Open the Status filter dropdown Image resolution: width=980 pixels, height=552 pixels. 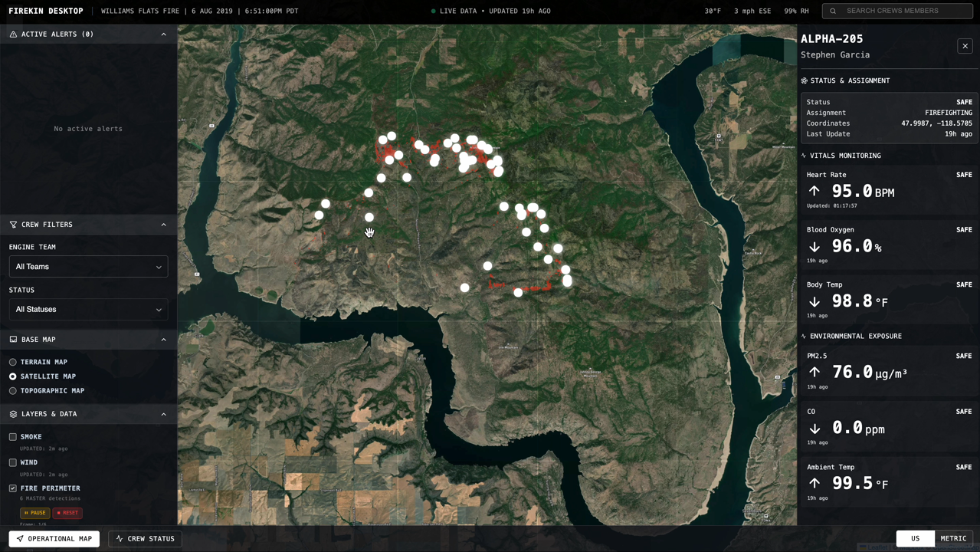88,310
